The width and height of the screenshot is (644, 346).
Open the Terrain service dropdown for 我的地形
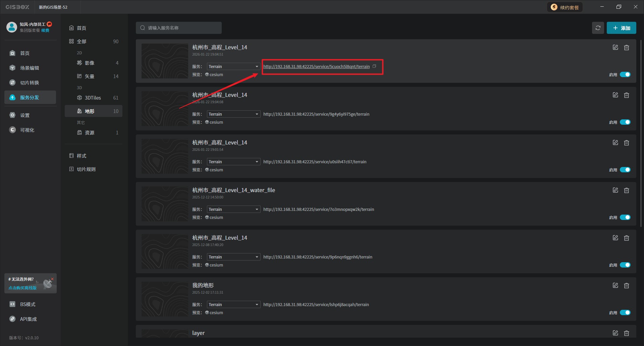[x=233, y=304]
